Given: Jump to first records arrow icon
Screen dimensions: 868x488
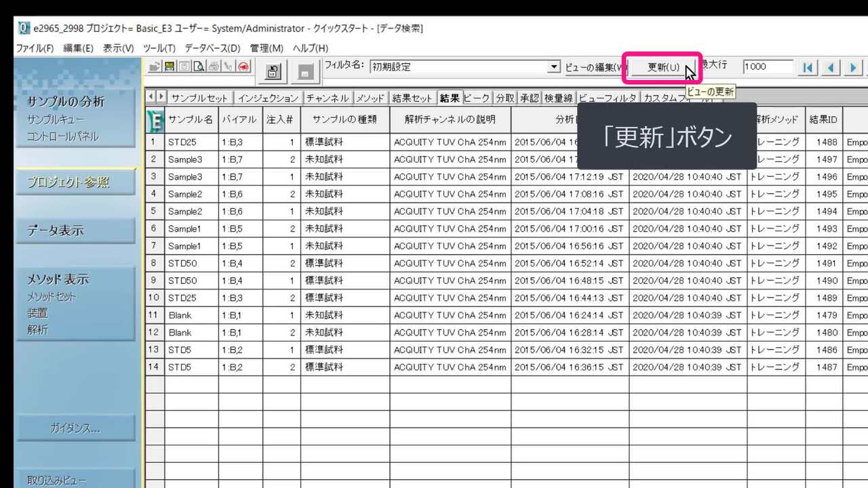Looking at the screenshot, I should tap(808, 67).
